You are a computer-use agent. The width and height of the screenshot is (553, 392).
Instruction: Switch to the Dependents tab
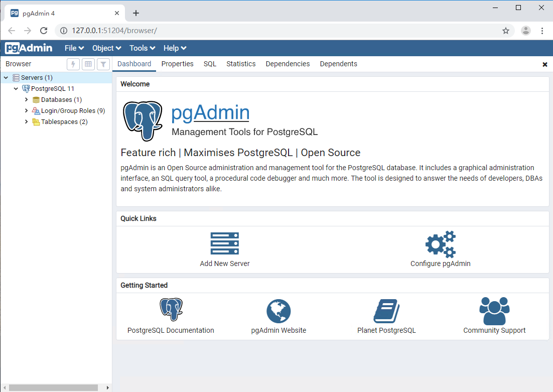point(339,64)
